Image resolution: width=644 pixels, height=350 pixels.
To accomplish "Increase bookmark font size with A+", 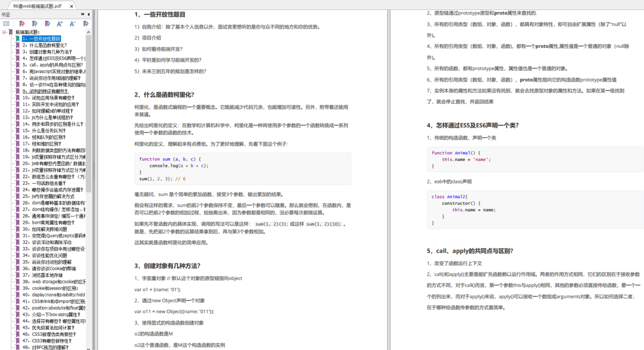I will [60, 24].
